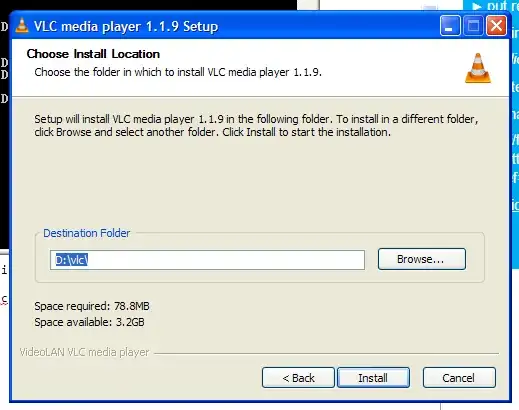Click the 'Space required: 78.8MB' text
Screen dimensions: 519x410
point(92,306)
